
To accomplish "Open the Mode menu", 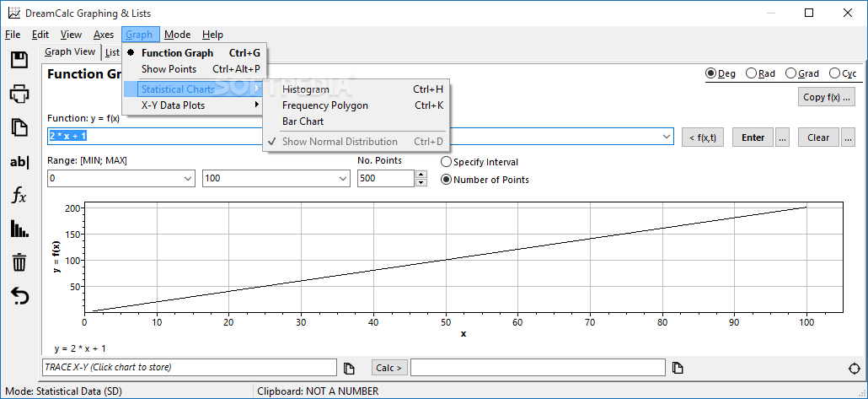I will (x=178, y=35).
